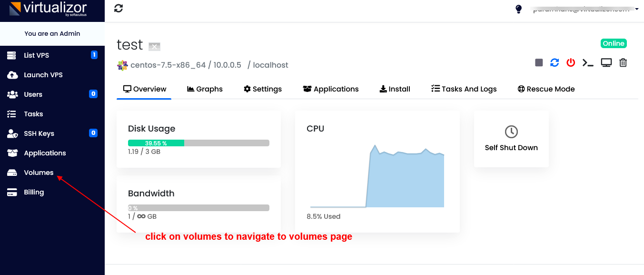Click the Disk Usage progress bar
Screen dimensions: 644x275
pos(198,143)
